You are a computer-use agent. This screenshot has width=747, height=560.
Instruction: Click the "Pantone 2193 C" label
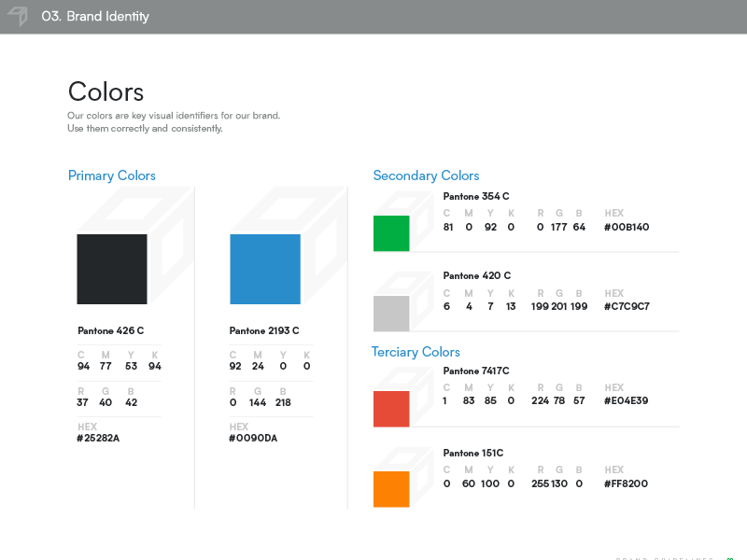(264, 330)
